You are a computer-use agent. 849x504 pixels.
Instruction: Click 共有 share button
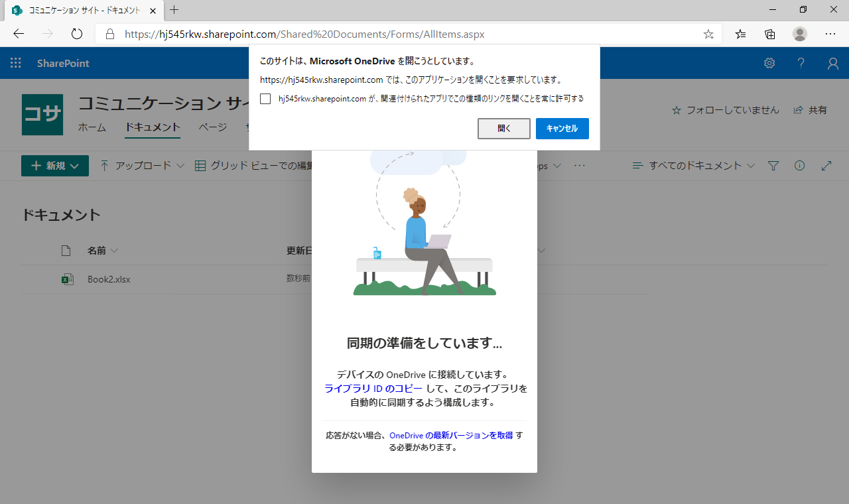[811, 110]
